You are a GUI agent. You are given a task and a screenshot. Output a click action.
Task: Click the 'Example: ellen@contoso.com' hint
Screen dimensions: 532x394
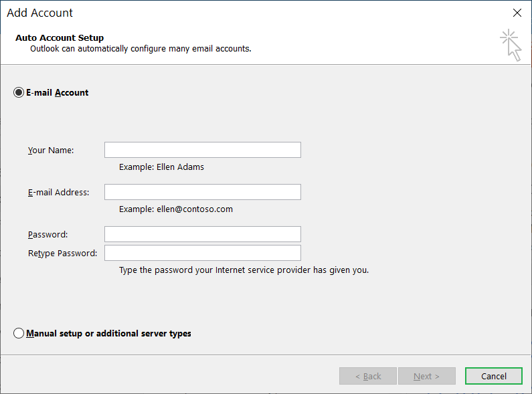point(176,209)
